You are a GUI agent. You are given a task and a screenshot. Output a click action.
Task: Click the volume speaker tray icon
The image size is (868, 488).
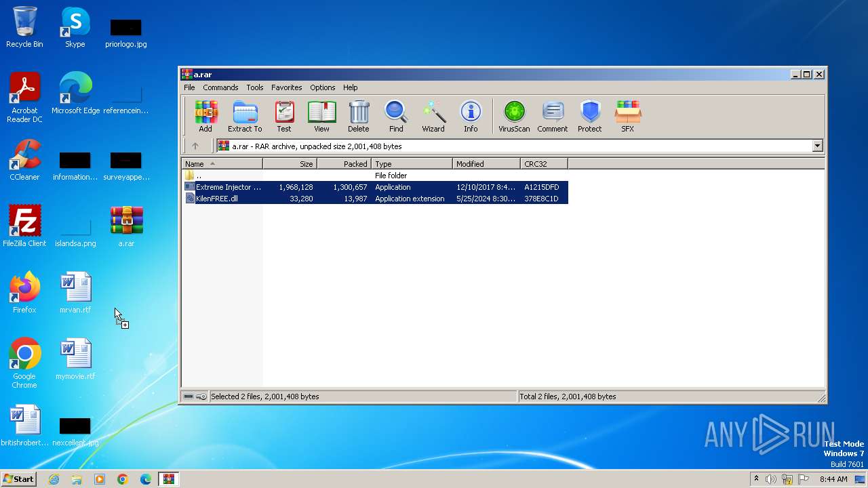pos(771,479)
